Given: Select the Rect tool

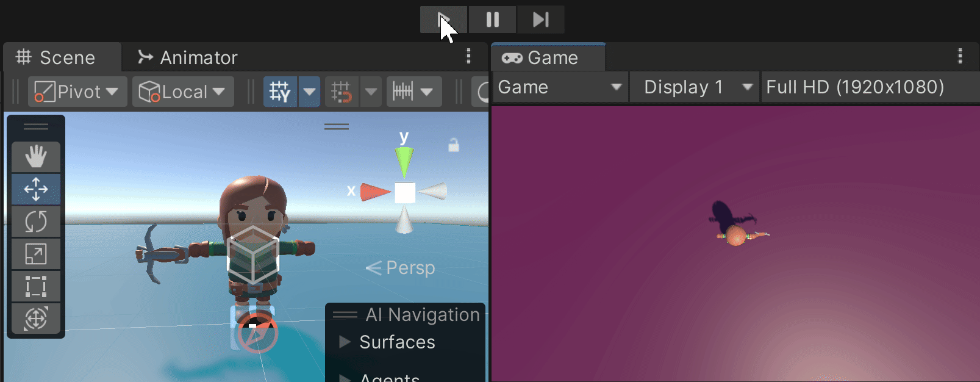Looking at the screenshot, I should click(x=36, y=286).
